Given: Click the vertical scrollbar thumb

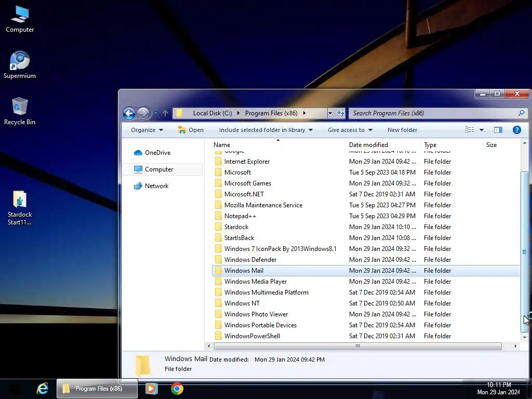Looking at the screenshot, I should pos(525,252).
